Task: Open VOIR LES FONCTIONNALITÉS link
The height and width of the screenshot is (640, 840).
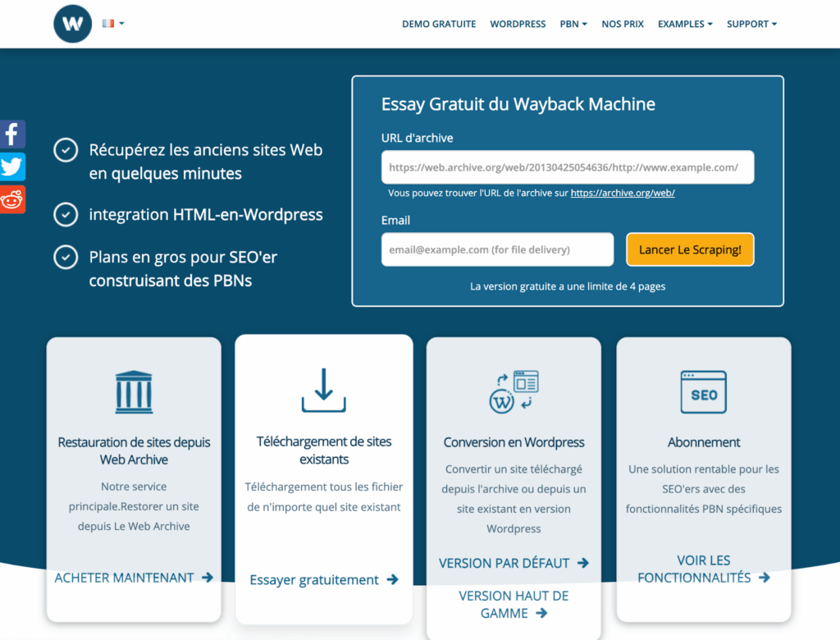Action: coord(703,569)
